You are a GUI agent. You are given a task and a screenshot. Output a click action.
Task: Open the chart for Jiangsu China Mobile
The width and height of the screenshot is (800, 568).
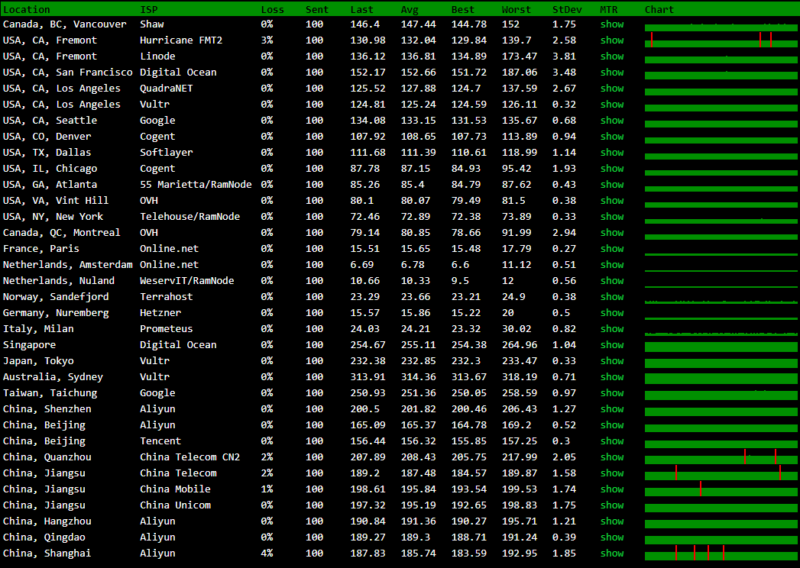pos(714,489)
